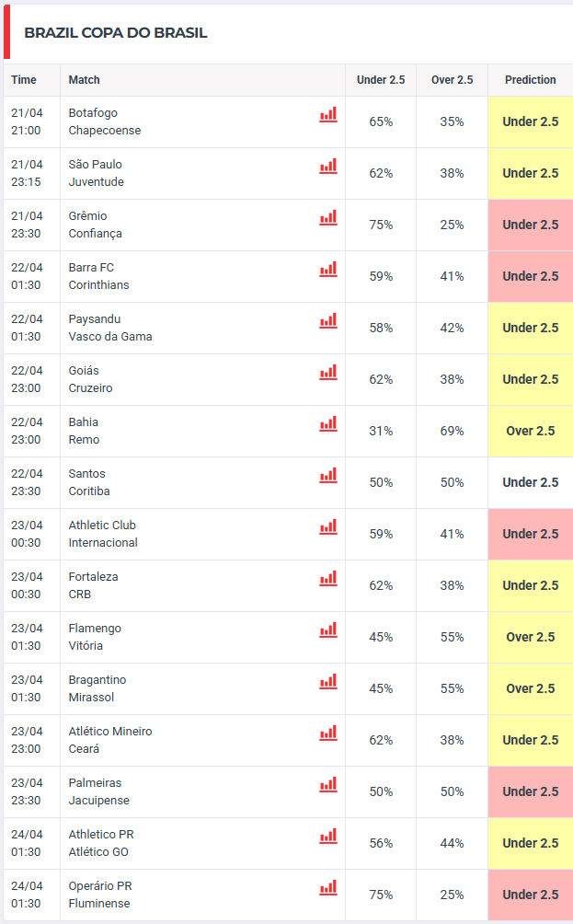Click 55% Over value for Bragantino–Mirassol

[x=452, y=688]
